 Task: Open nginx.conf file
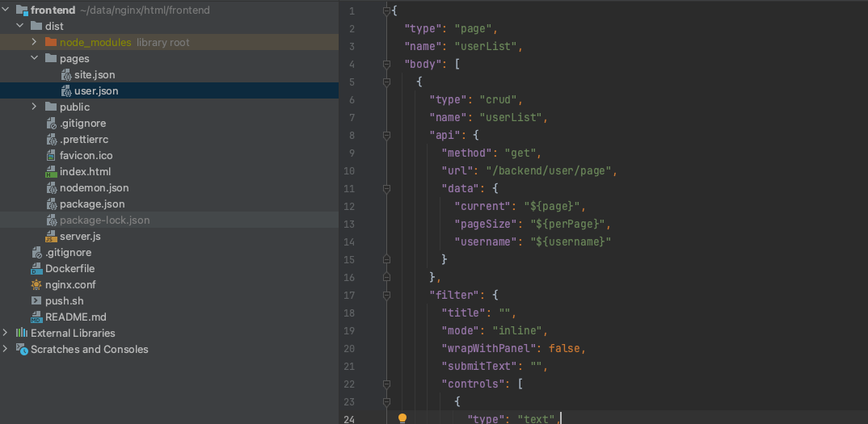pyautogui.click(x=70, y=284)
